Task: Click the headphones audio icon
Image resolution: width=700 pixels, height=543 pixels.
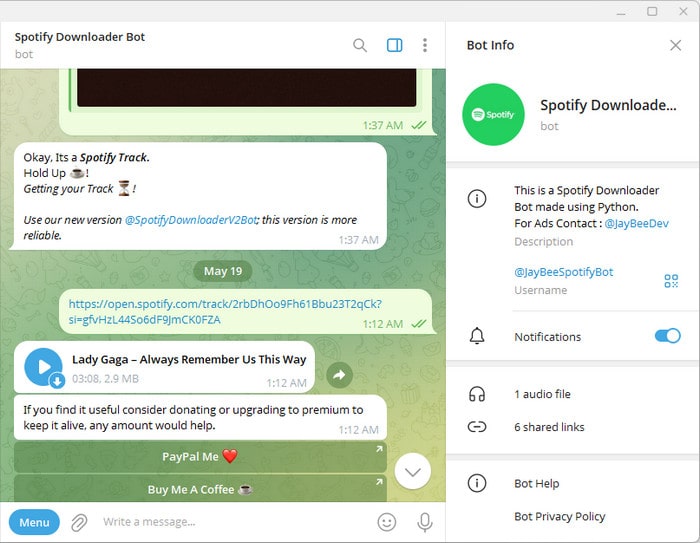Action: [477, 394]
